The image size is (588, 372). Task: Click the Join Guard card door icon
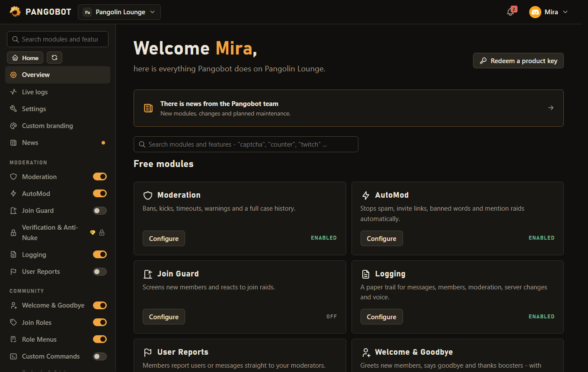(x=148, y=274)
